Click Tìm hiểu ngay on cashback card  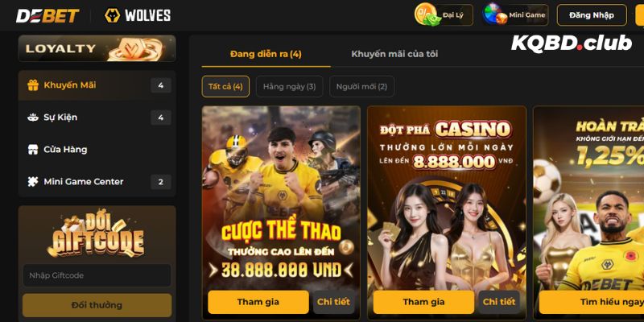pos(592,302)
